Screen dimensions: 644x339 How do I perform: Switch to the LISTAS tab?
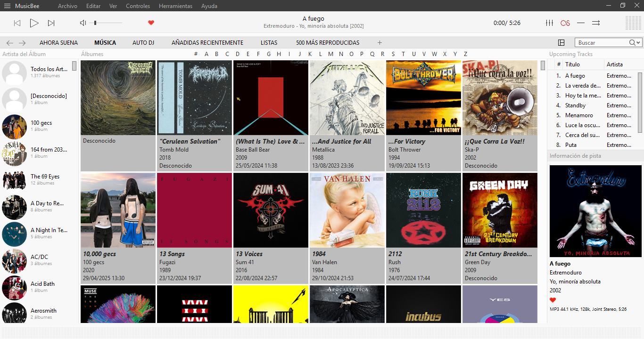click(269, 42)
